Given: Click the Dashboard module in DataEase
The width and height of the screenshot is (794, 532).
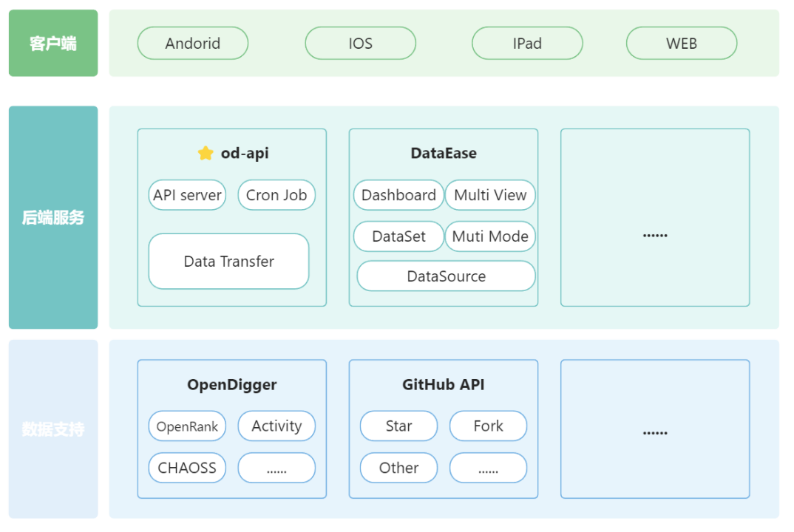Looking at the screenshot, I should pyautogui.click(x=398, y=195).
